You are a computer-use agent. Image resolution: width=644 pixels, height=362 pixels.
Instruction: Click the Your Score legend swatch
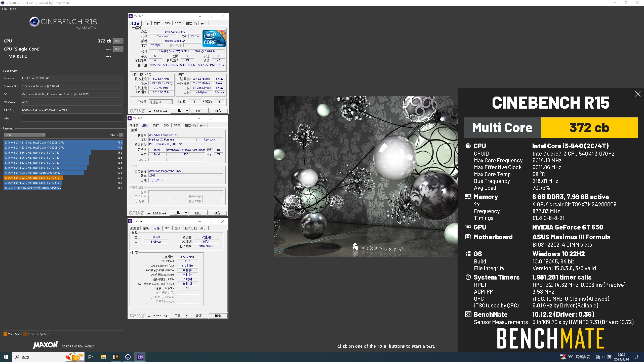coord(5,334)
